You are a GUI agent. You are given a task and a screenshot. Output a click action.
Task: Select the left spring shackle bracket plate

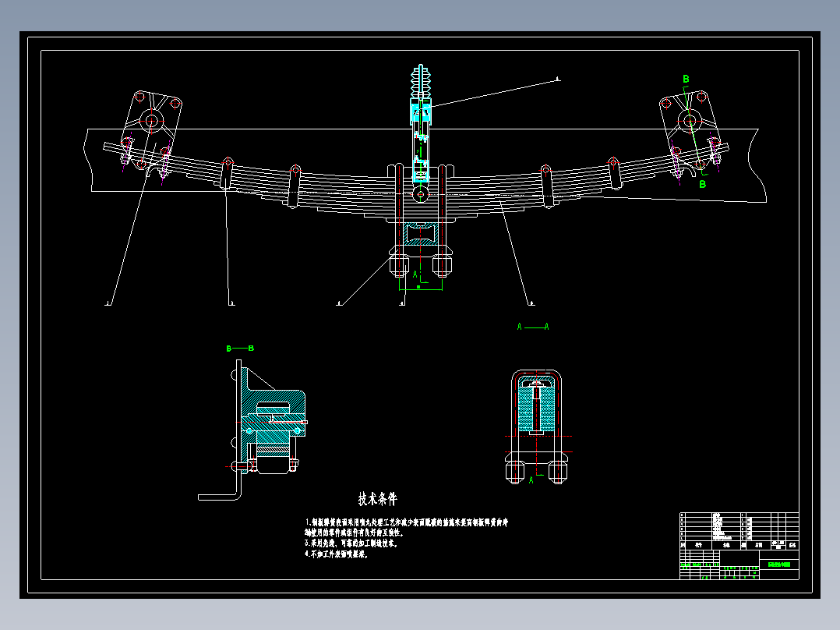(x=152, y=129)
